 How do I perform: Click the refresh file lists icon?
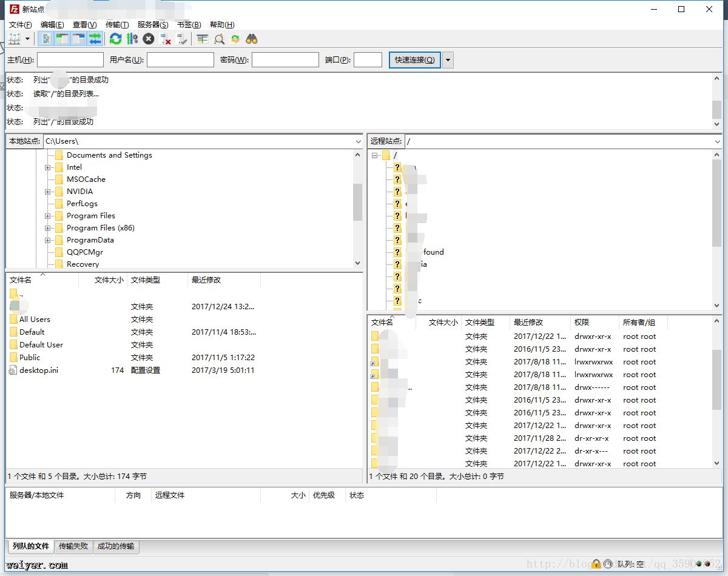pyautogui.click(x=115, y=39)
